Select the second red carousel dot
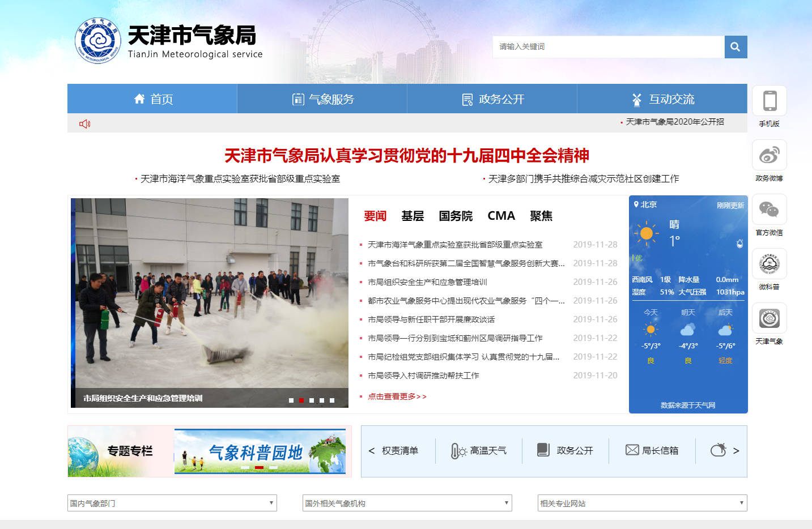Screen dimensions: 812x529 click(x=301, y=400)
